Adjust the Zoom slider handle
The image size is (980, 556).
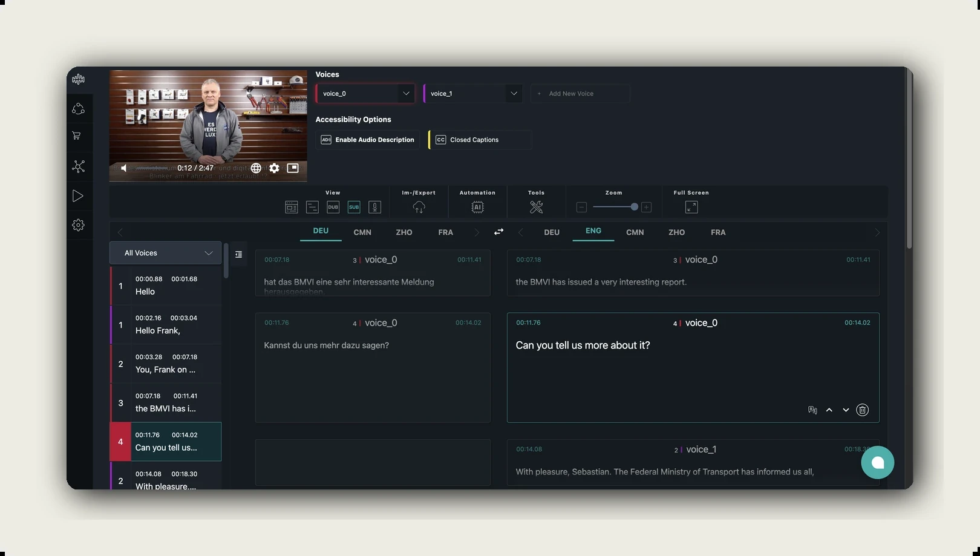point(634,207)
